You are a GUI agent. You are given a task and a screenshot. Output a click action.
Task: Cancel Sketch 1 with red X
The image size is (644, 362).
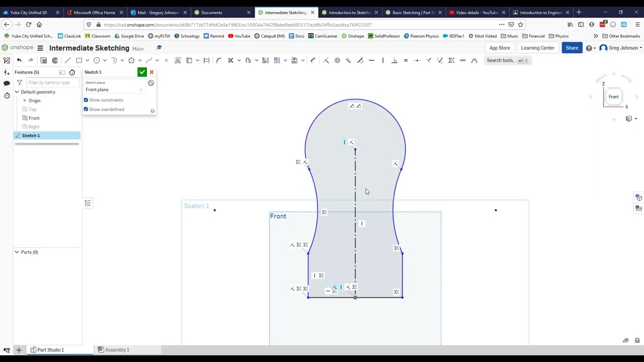[x=151, y=72]
